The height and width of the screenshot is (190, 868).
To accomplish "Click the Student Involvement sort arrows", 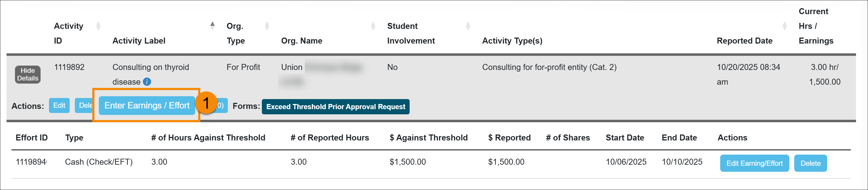I will coord(468,26).
